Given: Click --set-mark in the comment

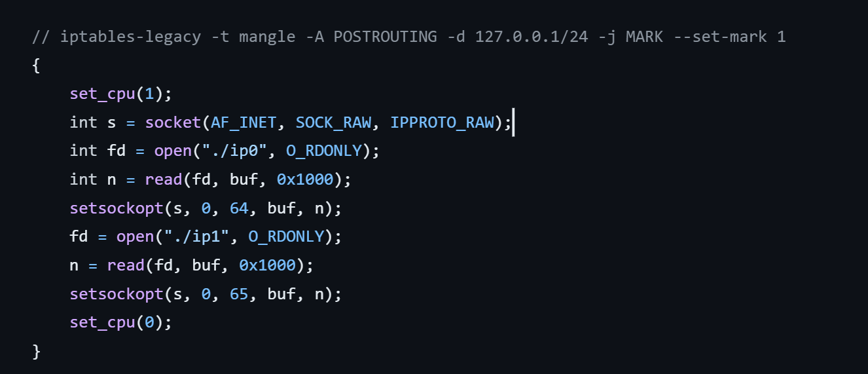Looking at the screenshot, I should point(719,37).
